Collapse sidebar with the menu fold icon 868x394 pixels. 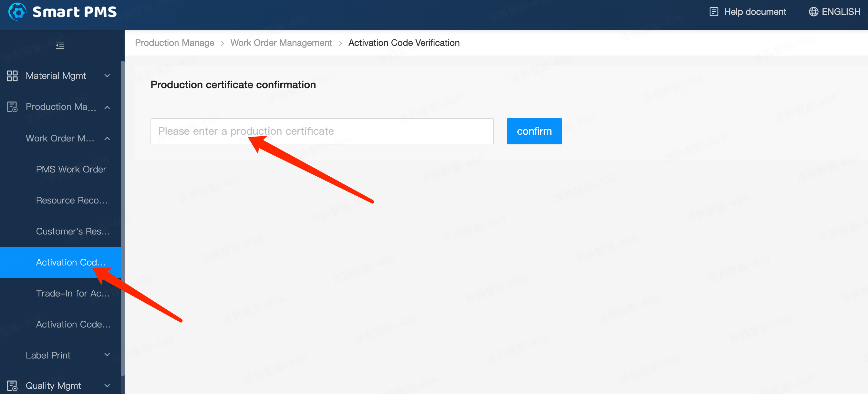point(60,45)
